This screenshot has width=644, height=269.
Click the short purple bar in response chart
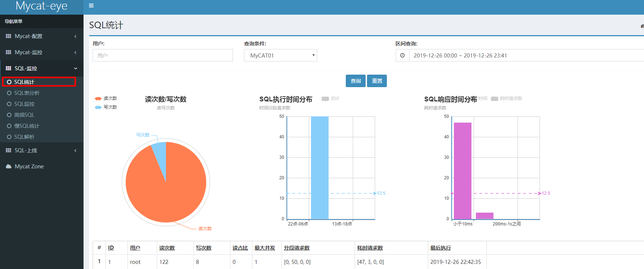tap(485, 216)
